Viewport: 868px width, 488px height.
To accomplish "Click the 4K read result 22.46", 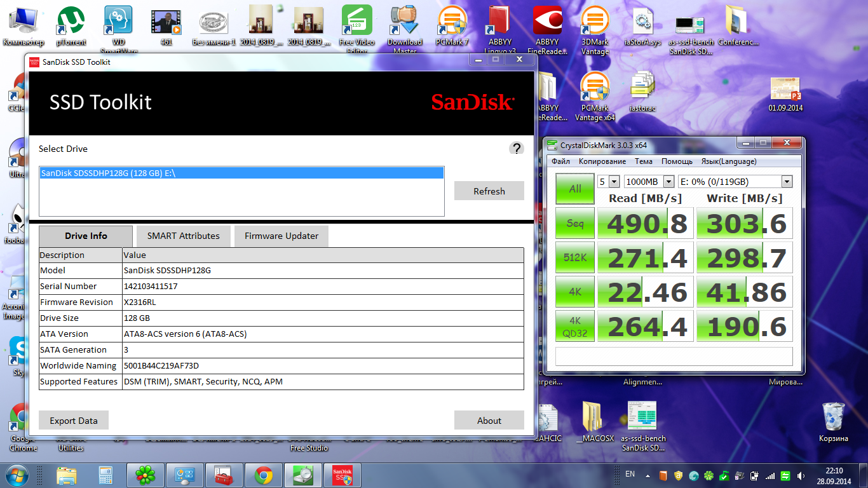I will point(646,292).
